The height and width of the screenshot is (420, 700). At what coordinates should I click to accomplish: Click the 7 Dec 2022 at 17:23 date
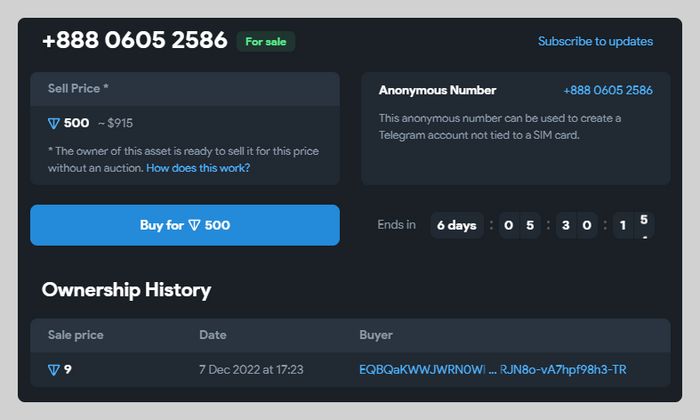(251, 370)
